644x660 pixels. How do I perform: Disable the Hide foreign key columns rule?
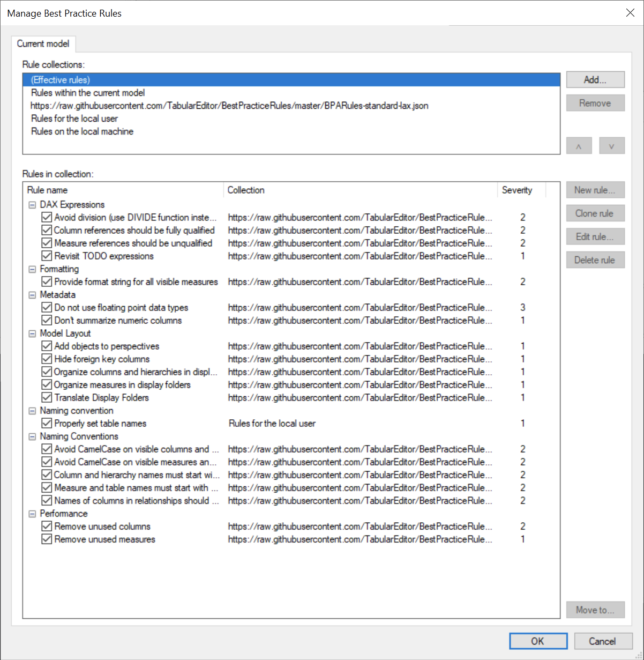point(47,359)
